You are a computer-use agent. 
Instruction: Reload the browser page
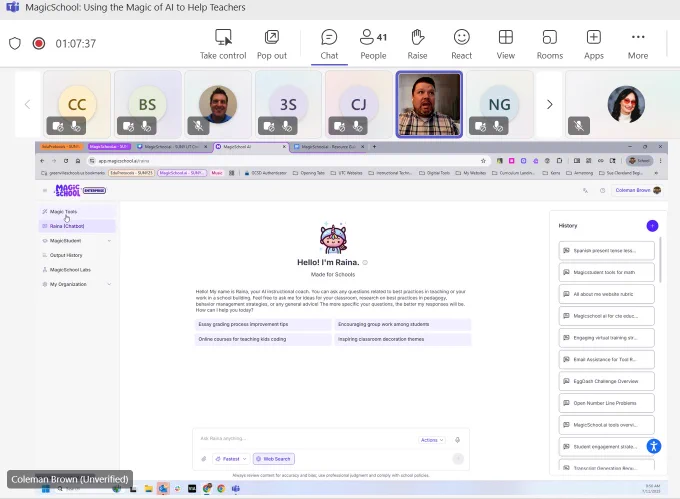65,161
